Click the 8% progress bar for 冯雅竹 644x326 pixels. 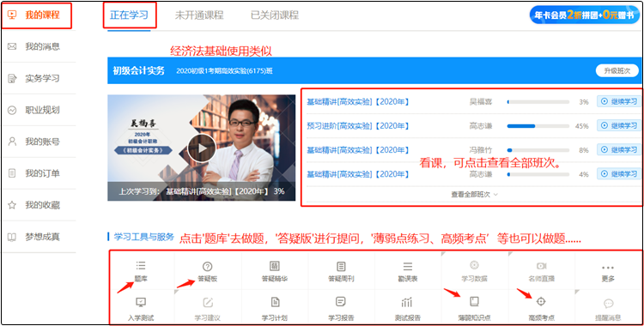coord(538,150)
